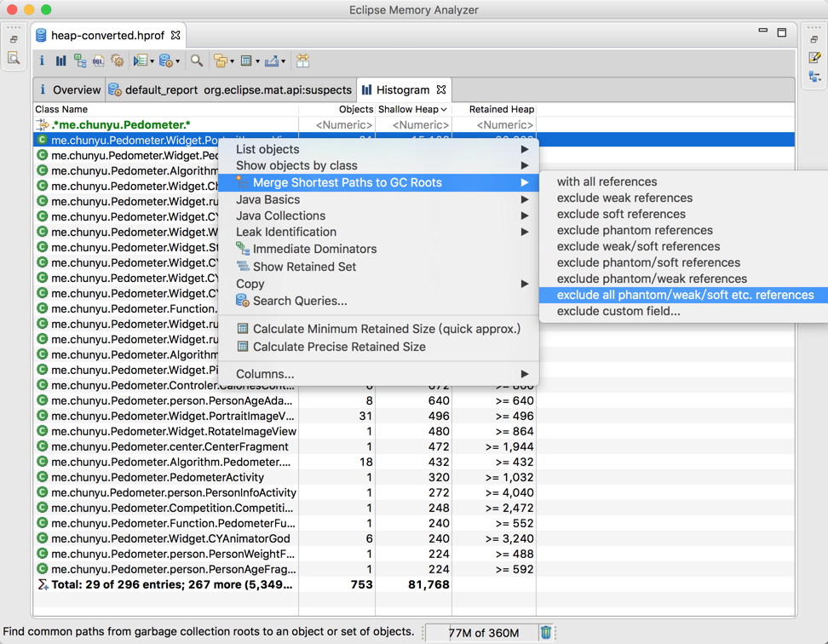Open the Expert System Test dropdown arrow
Image resolution: width=828 pixels, height=644 pixels.
click(x=152, y=61)
